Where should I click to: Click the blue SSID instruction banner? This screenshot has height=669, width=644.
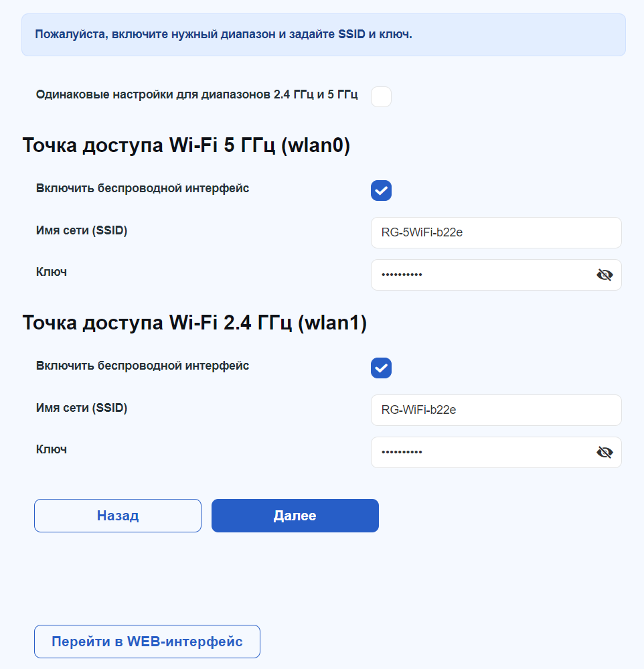click(323, 34)
